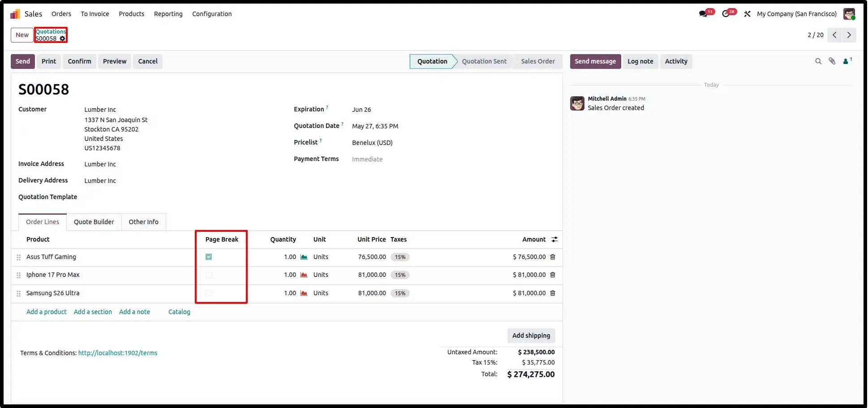868x408 pixels.
Task: Open forecast chart icon for Samsung S26 Ultra
Action: (x=304, y=293)
